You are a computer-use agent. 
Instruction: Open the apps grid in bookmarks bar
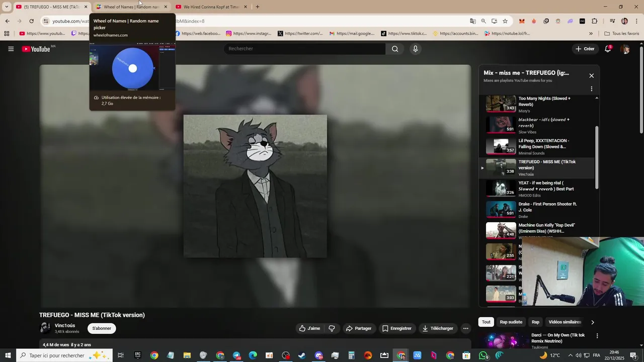7,34
